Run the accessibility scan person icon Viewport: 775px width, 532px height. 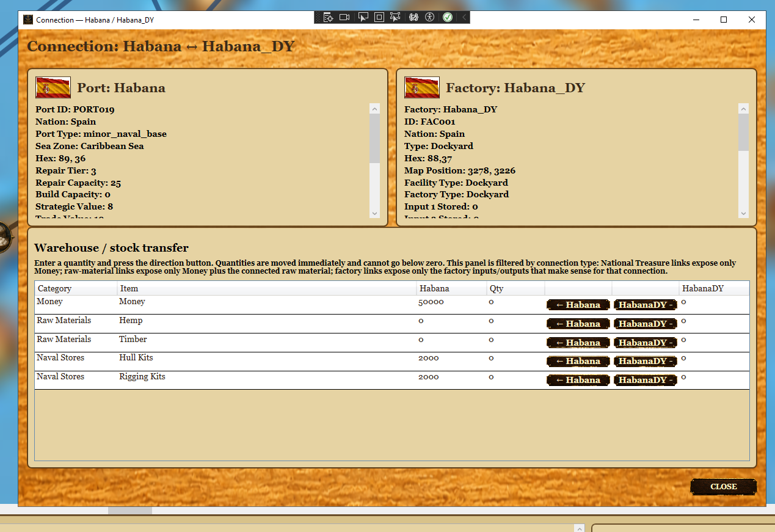430,17
